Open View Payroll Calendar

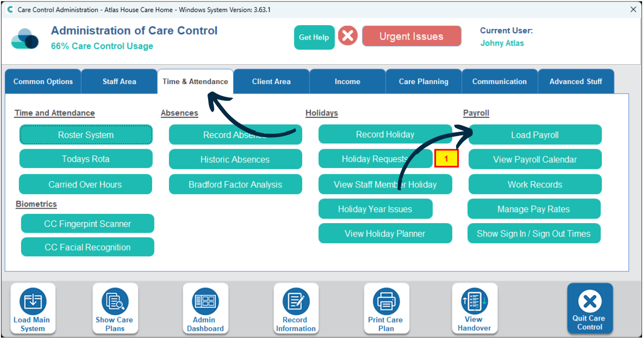click(x=535, y=159)
